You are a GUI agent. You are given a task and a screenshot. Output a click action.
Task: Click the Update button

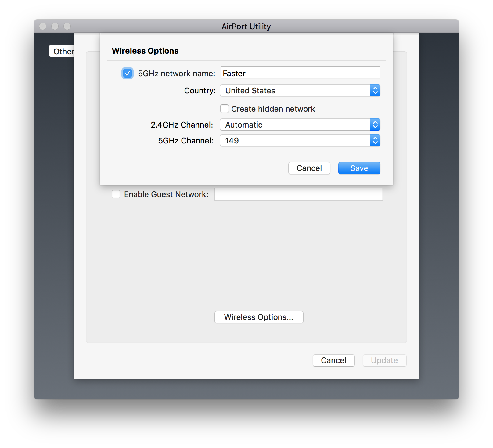385,360
